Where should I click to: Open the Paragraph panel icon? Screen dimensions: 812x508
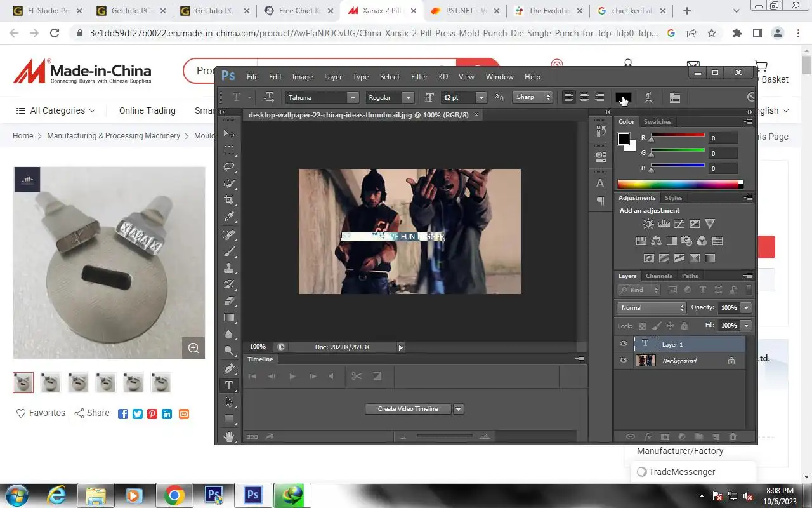point(601,201)
